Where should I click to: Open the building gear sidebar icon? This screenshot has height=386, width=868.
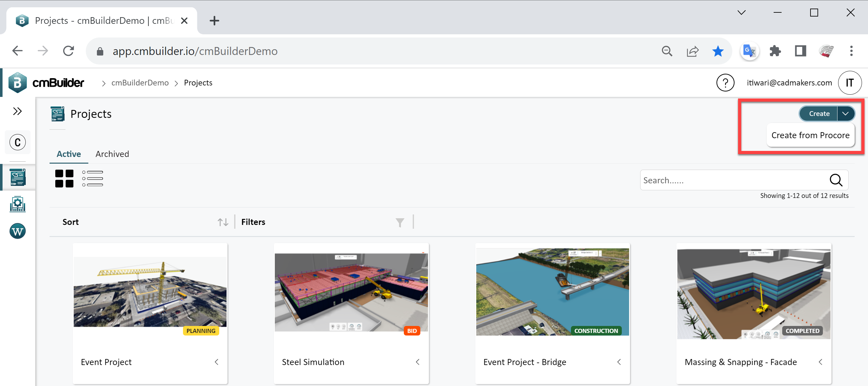tap(17, 204)
